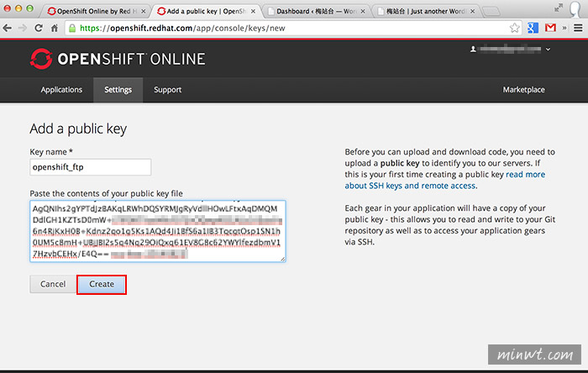Switch to the Dashboard WordPress tab
The image size is (588, 373).
pos(315,11)
